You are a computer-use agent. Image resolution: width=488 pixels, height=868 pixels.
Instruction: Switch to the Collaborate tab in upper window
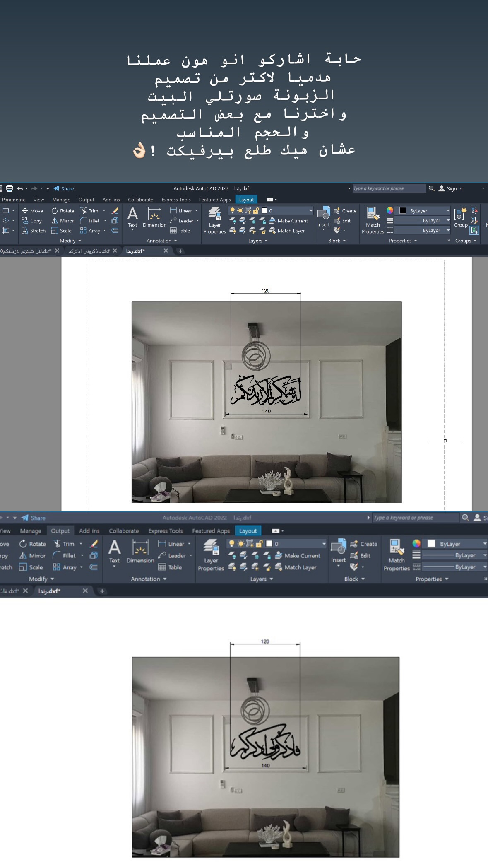click(x=140, y=200)
